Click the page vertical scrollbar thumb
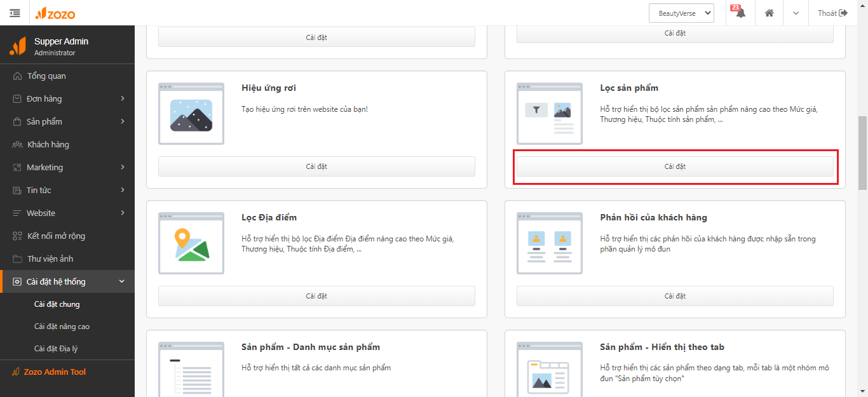868x397 pixels. (862, 153)
